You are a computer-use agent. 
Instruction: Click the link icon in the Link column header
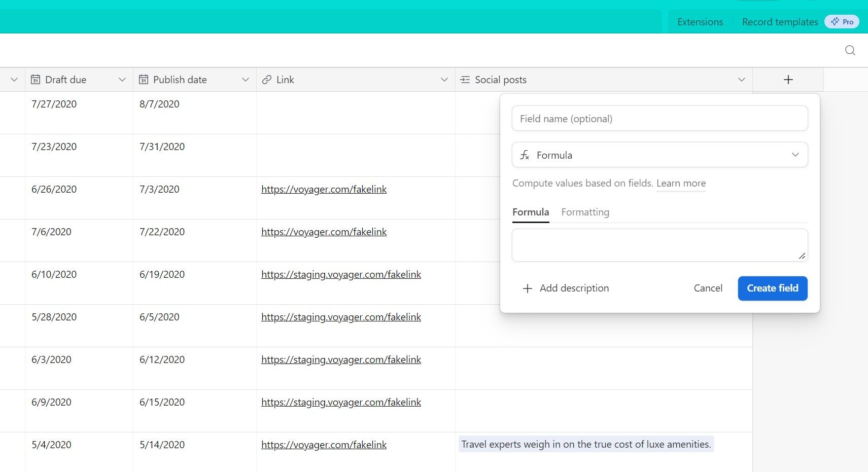click(x=266, y=80)
